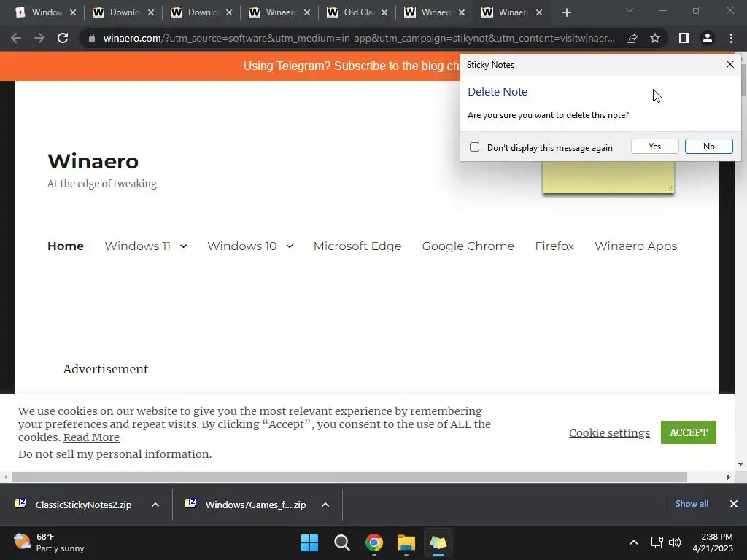The height and width of the screenshot is (560, 747).
Task: Click the browser Back arrow
Action: click(x=16, y=38)
